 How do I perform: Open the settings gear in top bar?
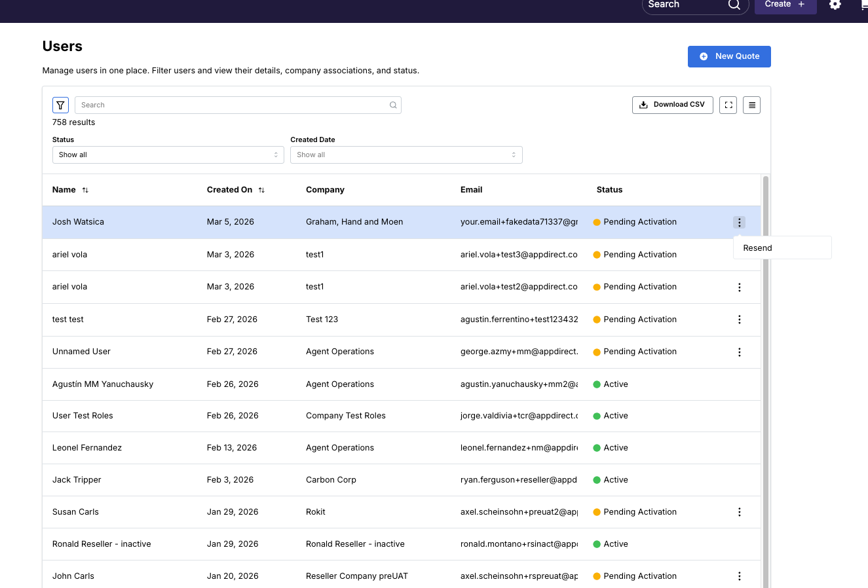tap(835, 5)
